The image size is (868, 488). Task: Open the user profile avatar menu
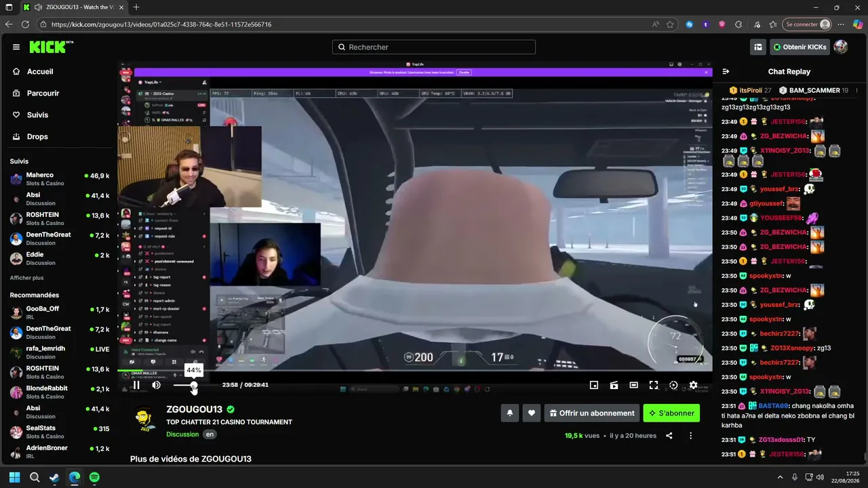(841, 47)
